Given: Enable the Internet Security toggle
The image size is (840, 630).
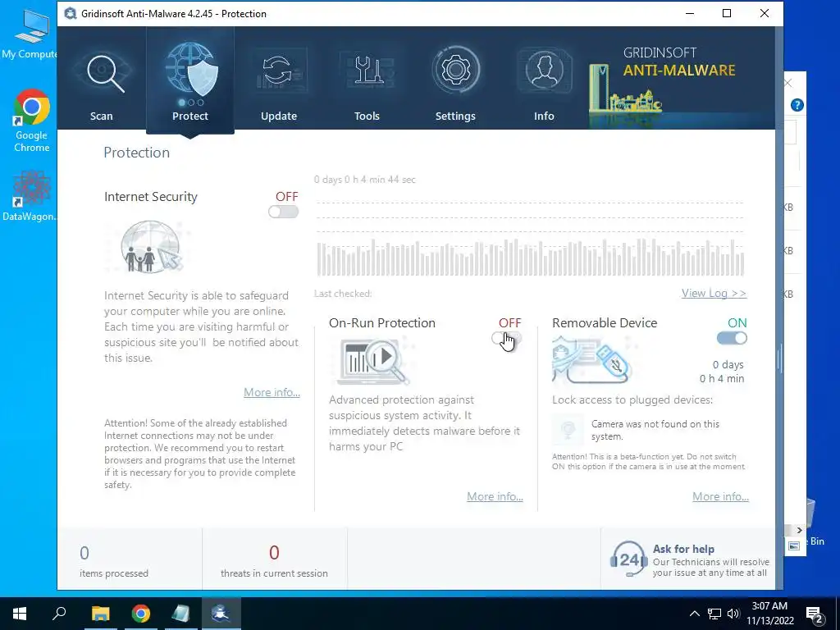Looking at the screenshot, I should (283, 212).
